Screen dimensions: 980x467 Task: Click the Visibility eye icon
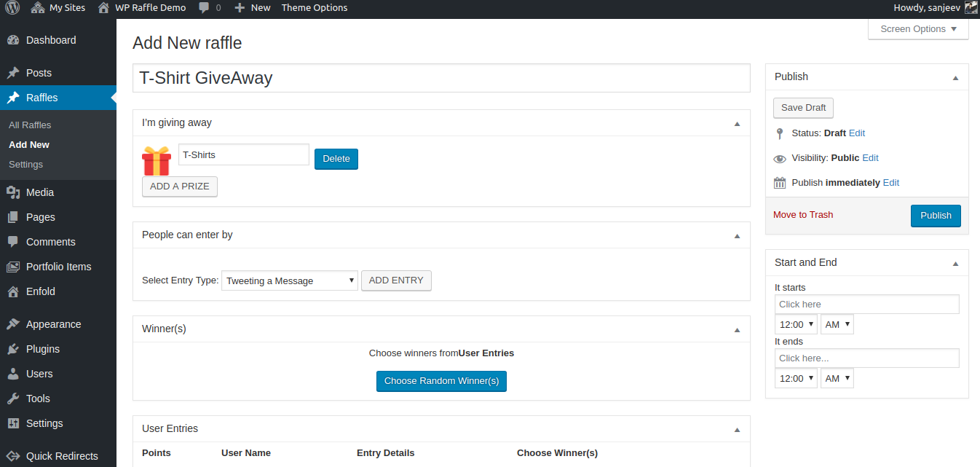[x=780, y=158]
